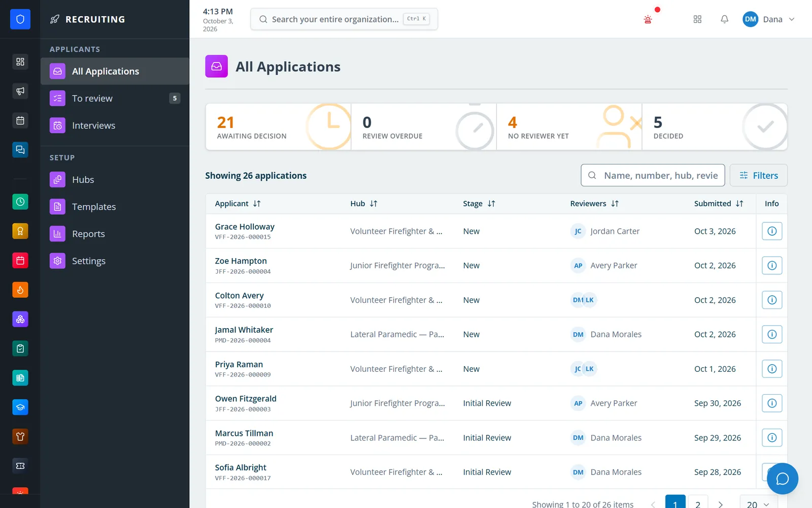Click the megaphone icon in left rail

tap(20, 91)
